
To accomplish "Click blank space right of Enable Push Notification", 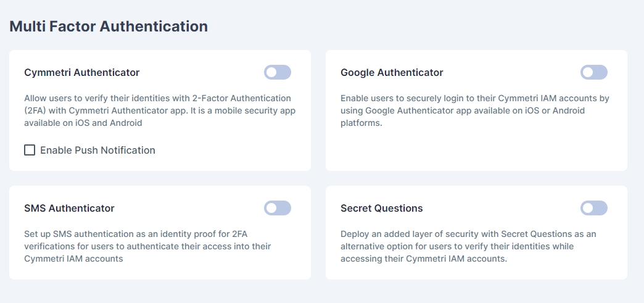I will (234, 150).
